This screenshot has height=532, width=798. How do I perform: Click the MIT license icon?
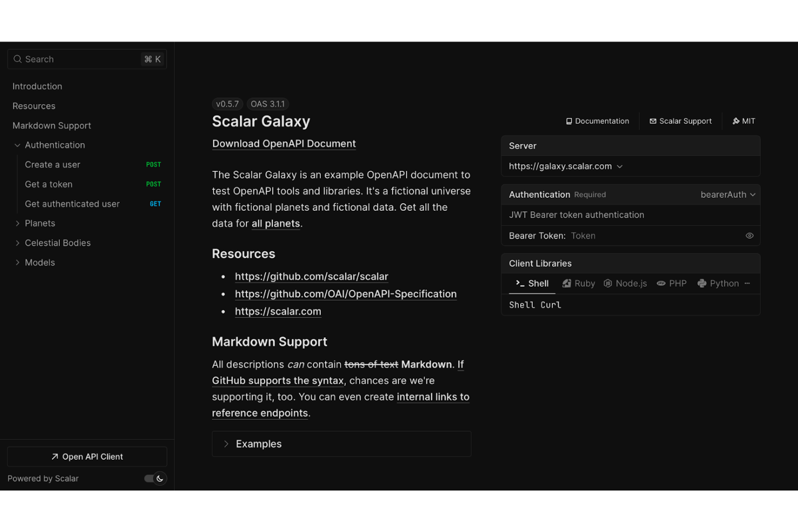click(735, 121)
